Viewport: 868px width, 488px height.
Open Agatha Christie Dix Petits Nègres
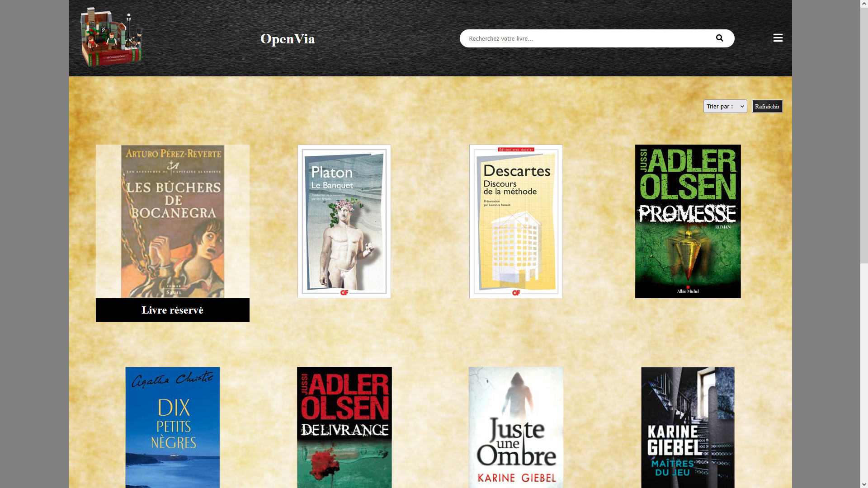point(172,427)
